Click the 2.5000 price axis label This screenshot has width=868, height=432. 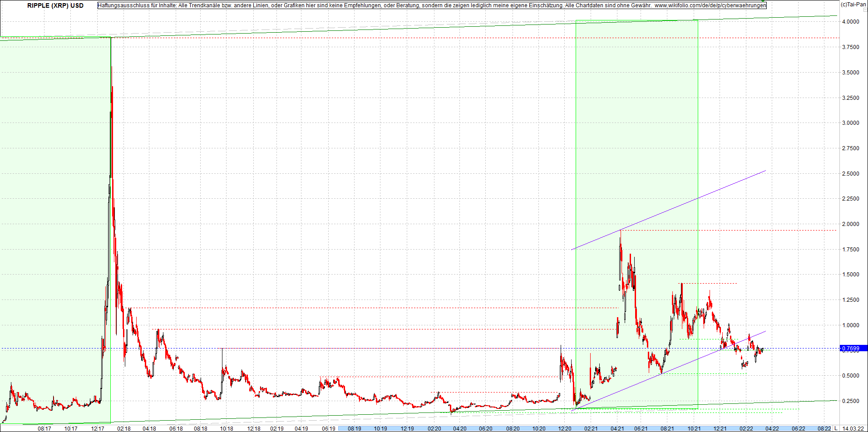point(850,174)
